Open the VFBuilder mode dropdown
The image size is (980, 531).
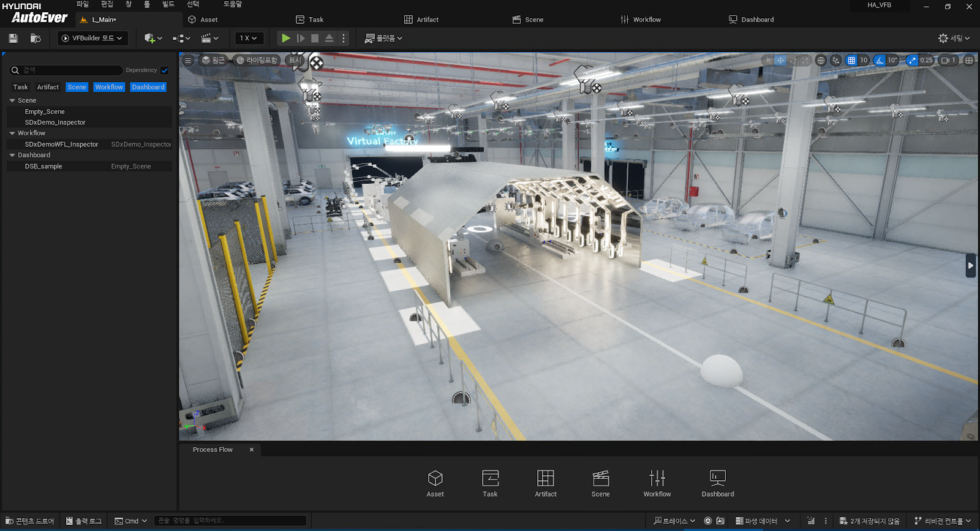click(92, 38)
